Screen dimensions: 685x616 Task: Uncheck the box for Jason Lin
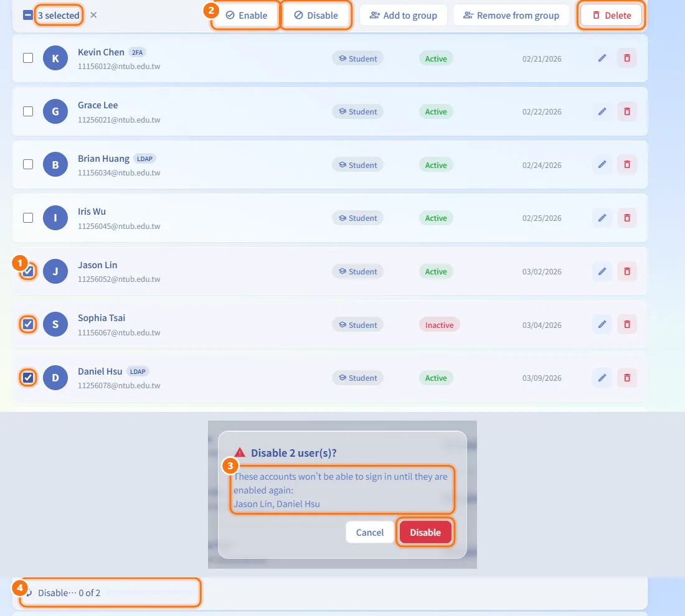click(x=28, y=271)
